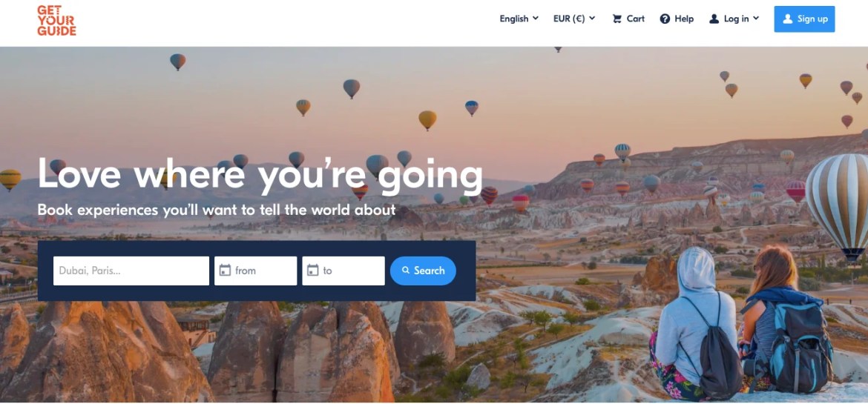
Task: Expand the English language dropdown
Action: (x=519, y=19)
